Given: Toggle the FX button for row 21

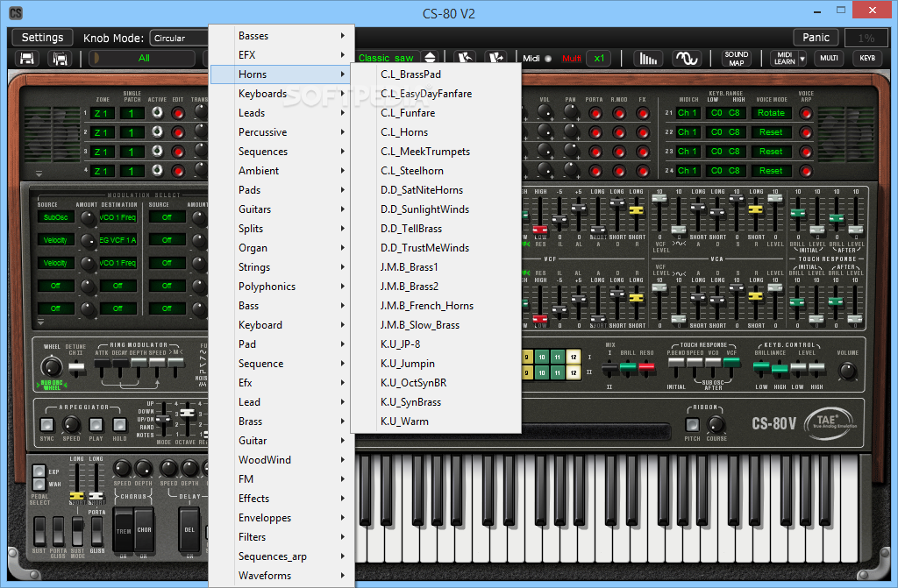Looking at the screenshot, I should [643, 113].
